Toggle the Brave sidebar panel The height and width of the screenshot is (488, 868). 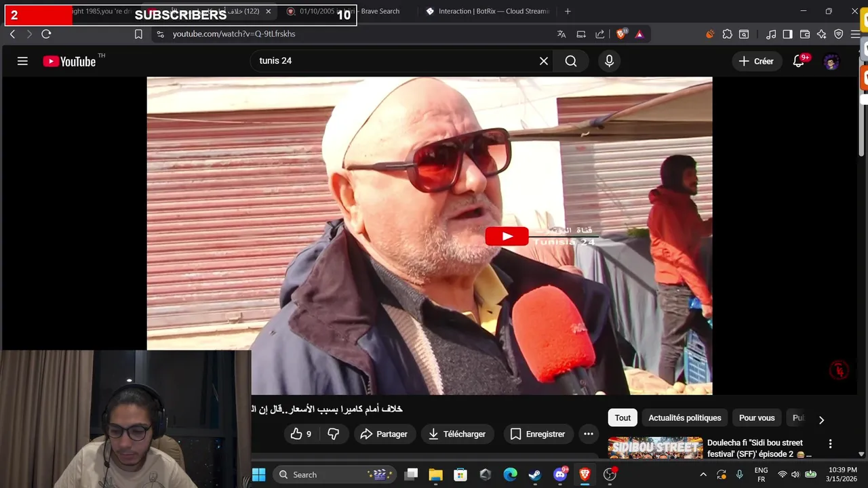[x=787, y=34]
